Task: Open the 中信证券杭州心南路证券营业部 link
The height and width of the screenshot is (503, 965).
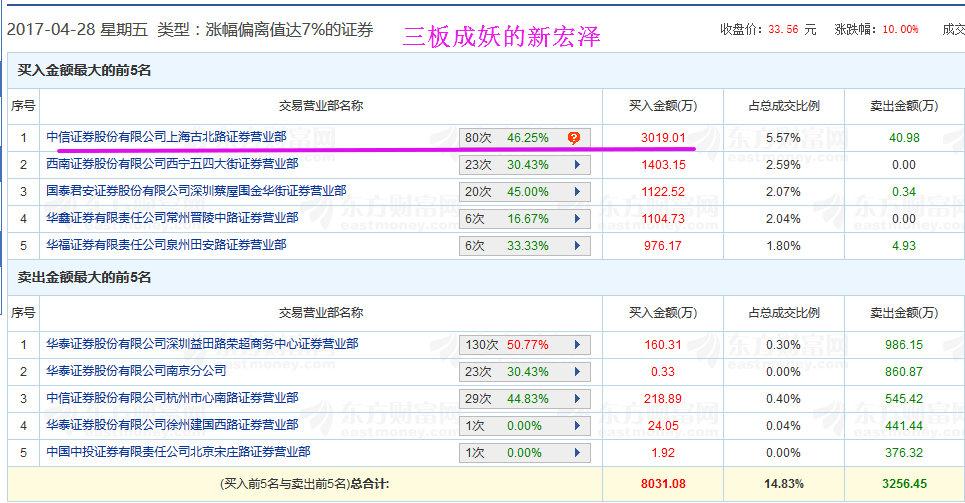Action: point(172,398)
